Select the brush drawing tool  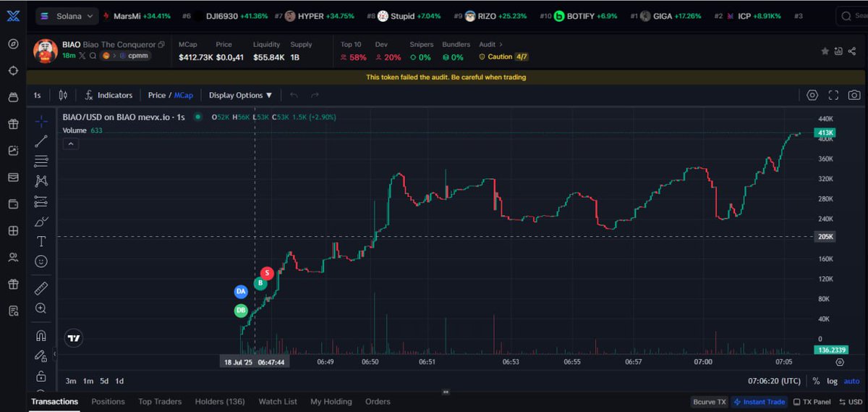click(x=41, y=222)
